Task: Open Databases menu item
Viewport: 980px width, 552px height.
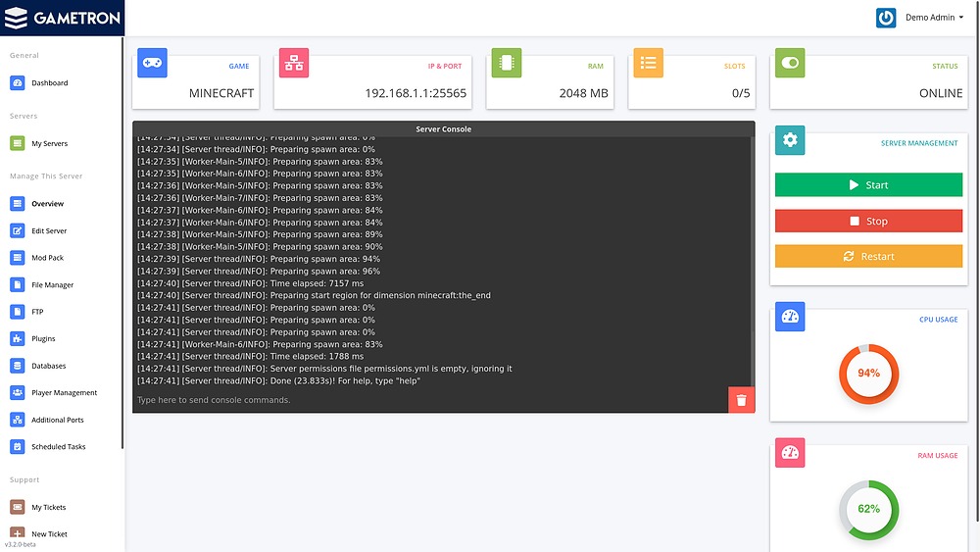Action: click(49, 366)
